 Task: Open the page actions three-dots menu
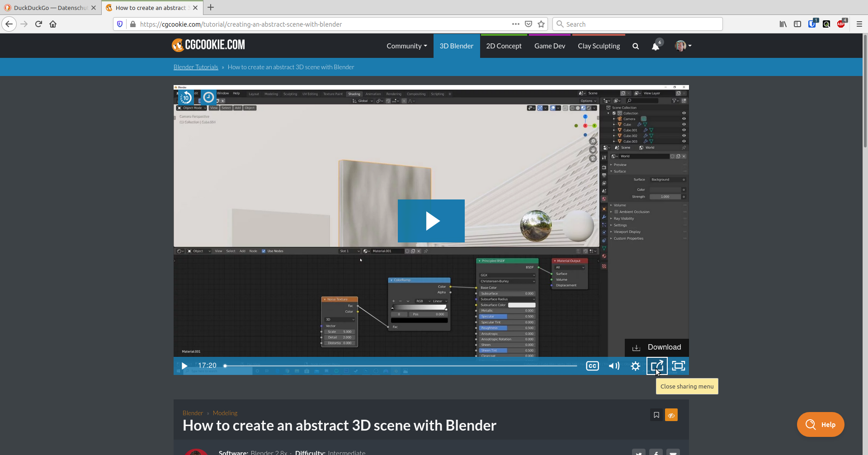tap(516, 24)
